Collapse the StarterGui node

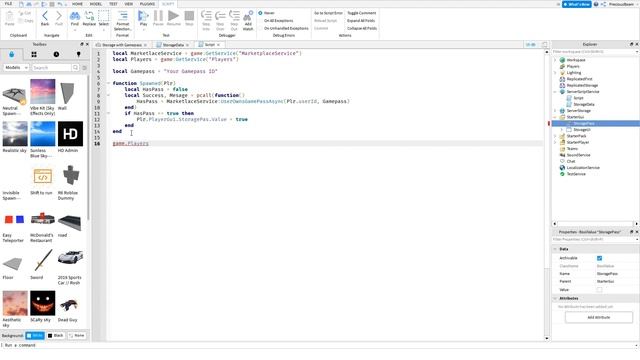pyautogui.click(x=555, y=117)
